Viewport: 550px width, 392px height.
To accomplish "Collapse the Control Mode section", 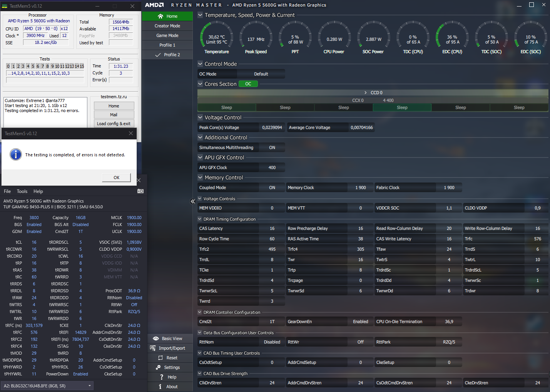I will 200,64.
